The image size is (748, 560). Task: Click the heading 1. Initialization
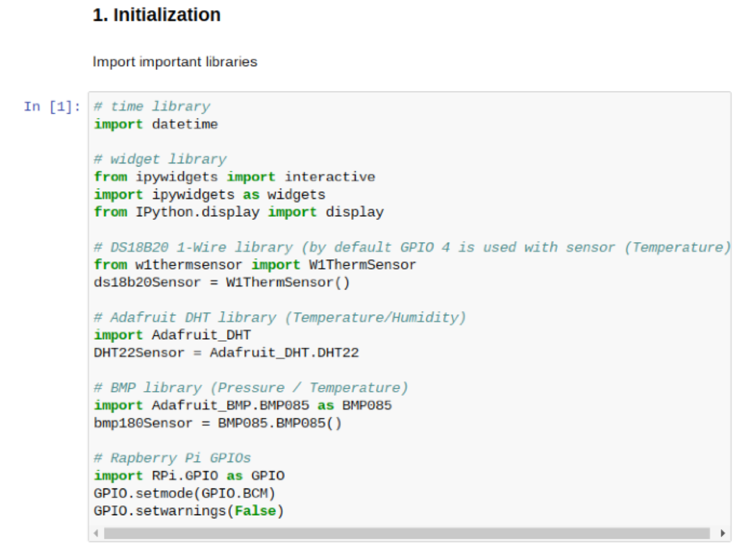tap(156, 15)
